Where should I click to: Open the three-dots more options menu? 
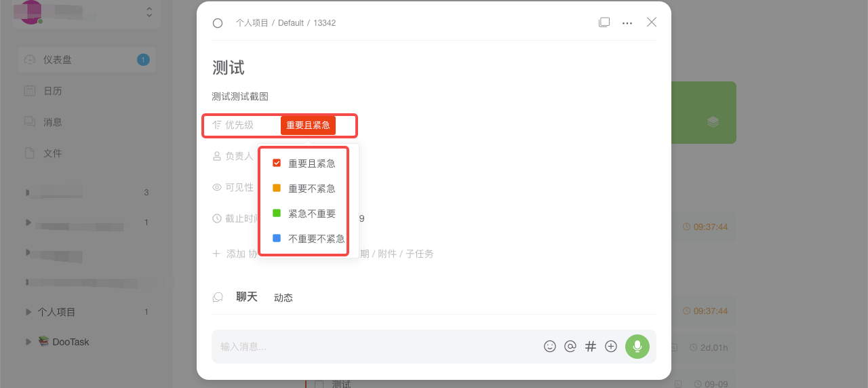tap(627, 23)
